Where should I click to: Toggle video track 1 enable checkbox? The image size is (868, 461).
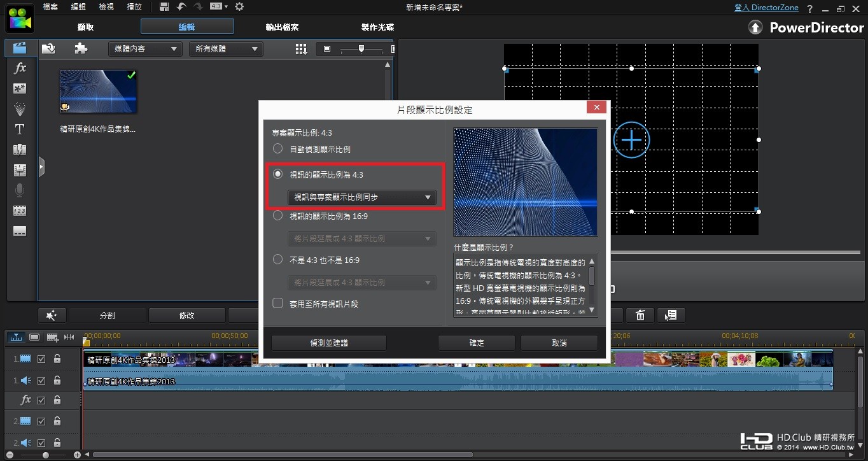coord(41,359)
